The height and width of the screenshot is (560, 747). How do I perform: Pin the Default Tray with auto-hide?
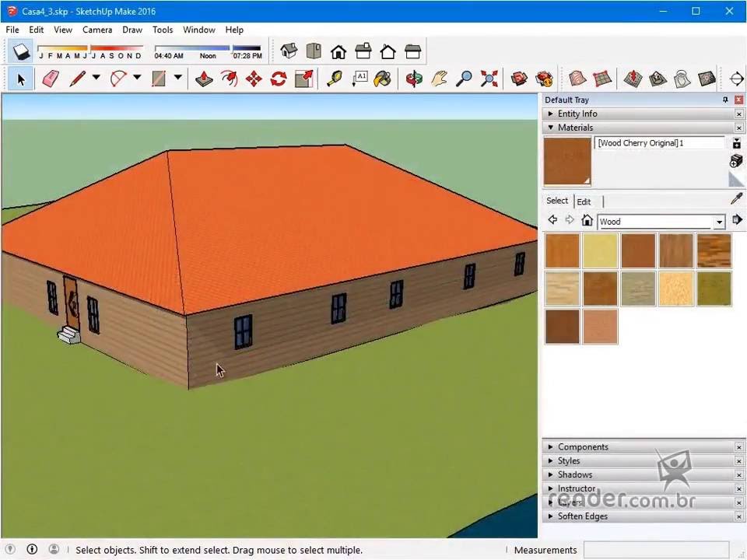(x=725, y=100)
